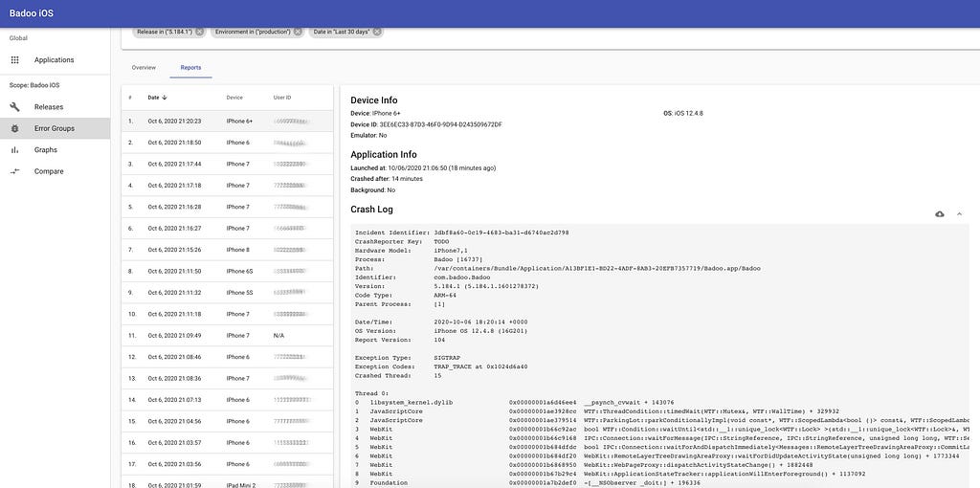This screenshot has width=980, height=488.
Task: Select report row Oct 6, 2020 21:11:50
Action: (x=227, y=271)
